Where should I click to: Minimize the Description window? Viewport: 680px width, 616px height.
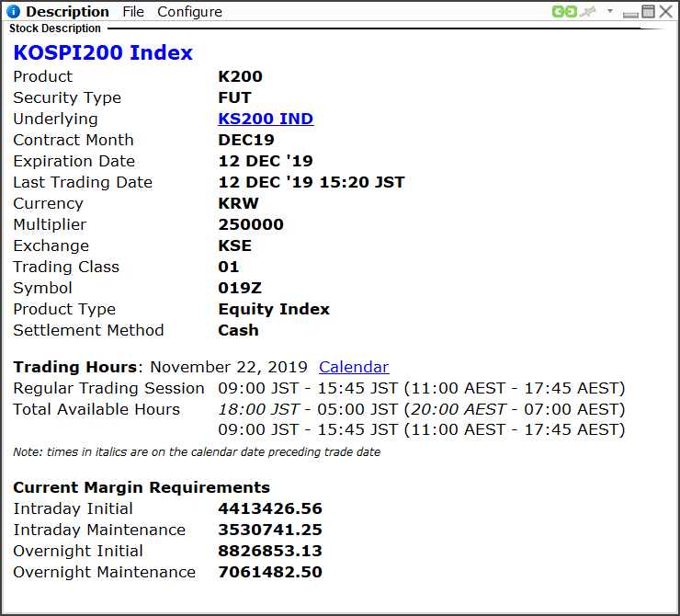[x=630, y=15]
